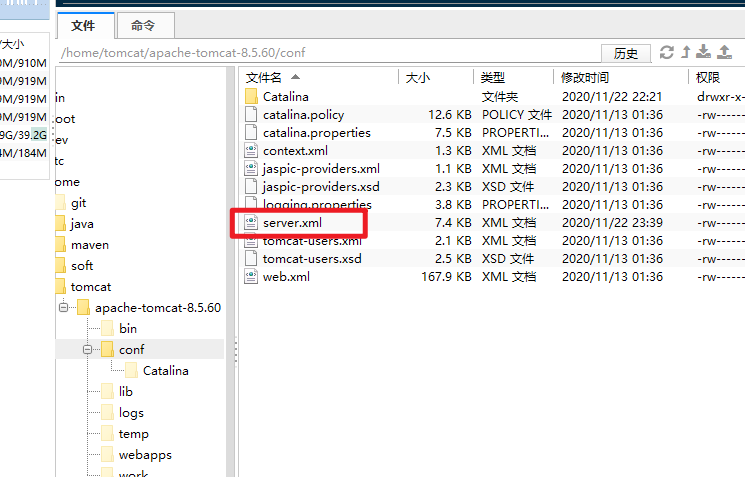The image size is (745, 477).
Task: Select the soft folder in the tree
Action: pyautogui.click(x=82, y=266)
